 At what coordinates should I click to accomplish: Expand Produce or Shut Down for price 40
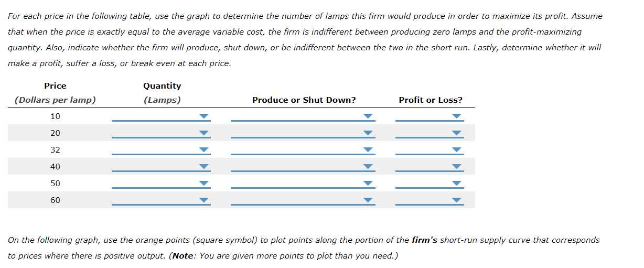coord(303,166)
